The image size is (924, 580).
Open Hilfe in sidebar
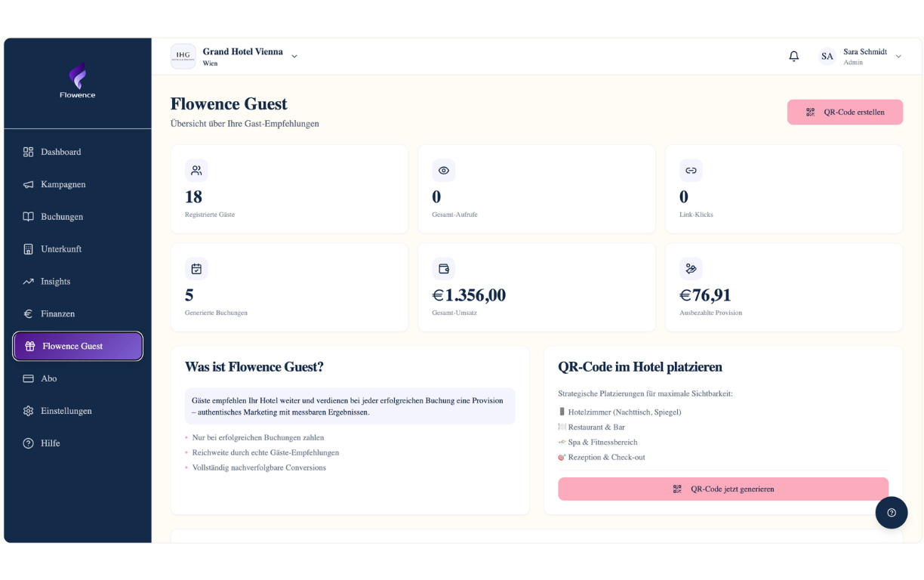pyautogui.click(x=78, y=443)
